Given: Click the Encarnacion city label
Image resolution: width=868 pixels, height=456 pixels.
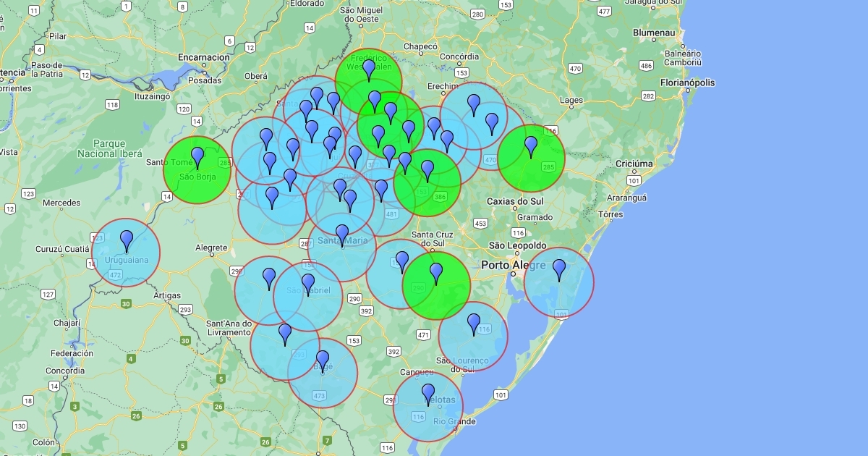Looking at the screenshot, I should point(204,57).
